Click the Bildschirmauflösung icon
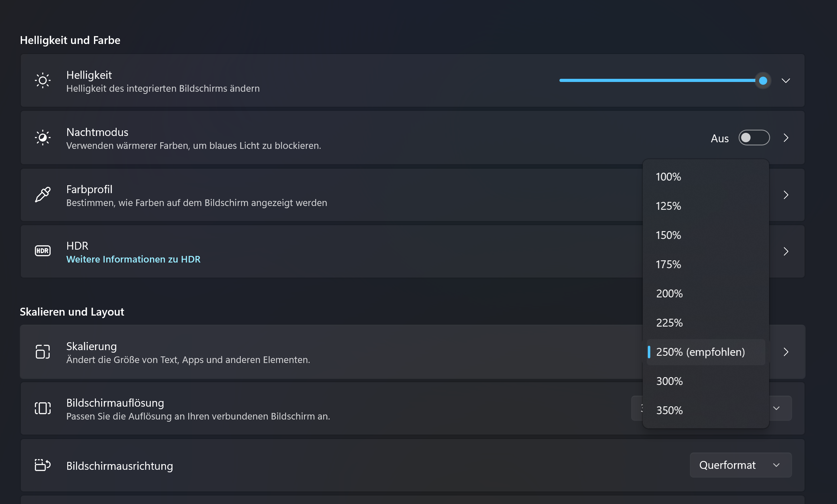837x504 pixels. pyautogui.click(x=42, y=408)
